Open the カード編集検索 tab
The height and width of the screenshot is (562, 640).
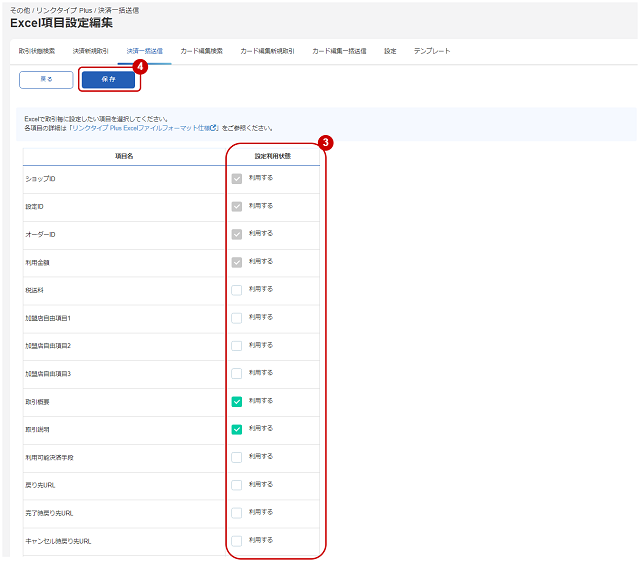click(x=202, y=51)
